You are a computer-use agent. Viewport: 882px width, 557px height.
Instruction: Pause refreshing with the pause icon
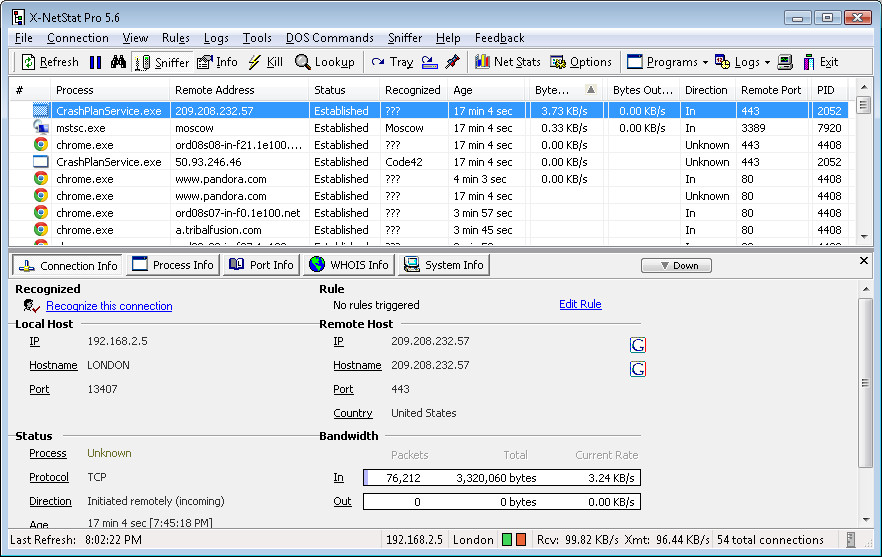(x=95, y=62)
